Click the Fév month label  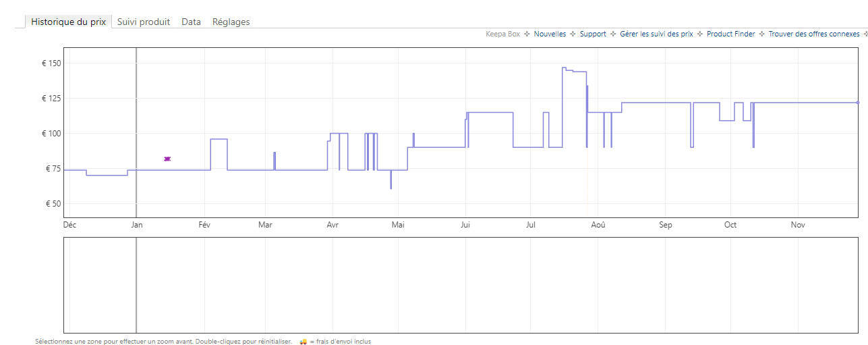point(204,225)
